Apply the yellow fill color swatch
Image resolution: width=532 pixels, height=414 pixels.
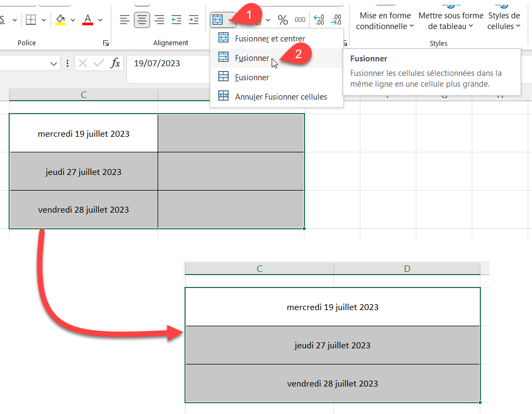(x=60, y=20)
